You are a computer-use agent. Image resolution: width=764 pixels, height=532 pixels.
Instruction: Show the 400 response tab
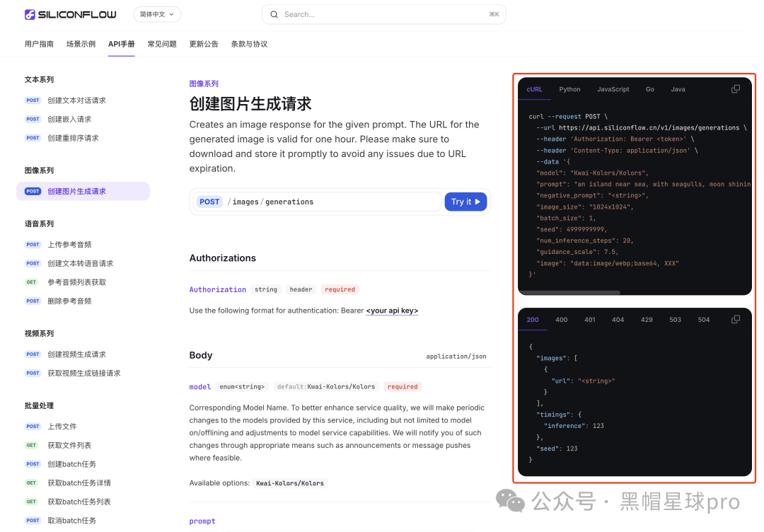pos(561,320)
